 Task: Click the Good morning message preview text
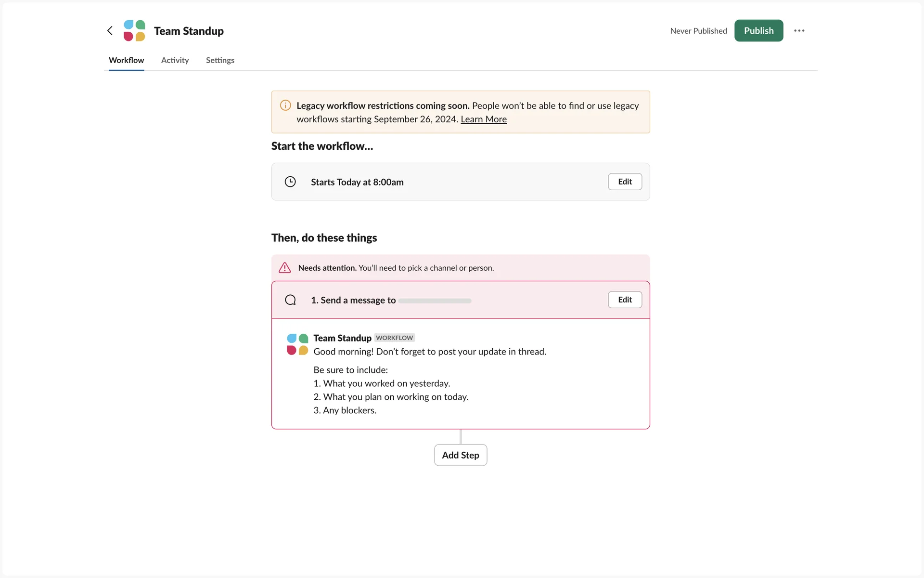429,352
